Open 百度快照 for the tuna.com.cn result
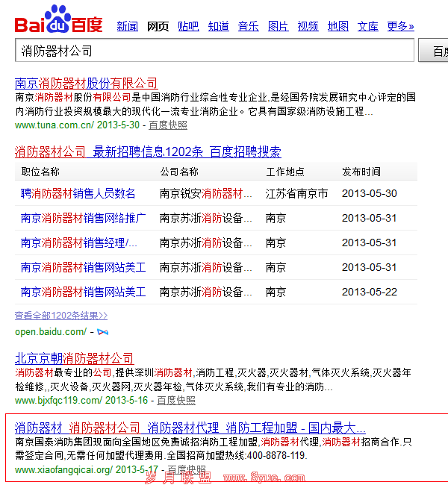This screenshot has height=485, width=448. click(x=168, y=125)
